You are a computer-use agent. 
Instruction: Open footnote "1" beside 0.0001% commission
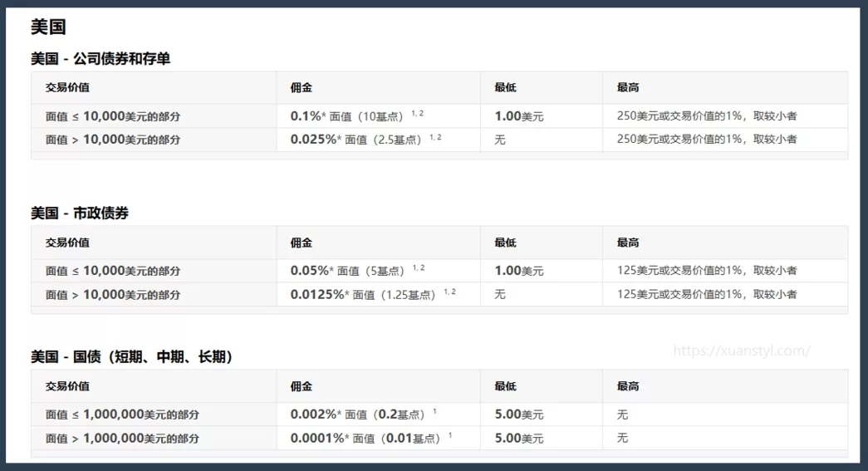pos(450,435)
